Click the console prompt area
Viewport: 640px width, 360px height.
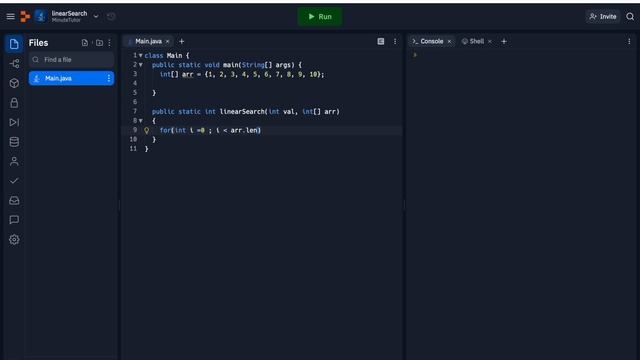tap(415, 55)
